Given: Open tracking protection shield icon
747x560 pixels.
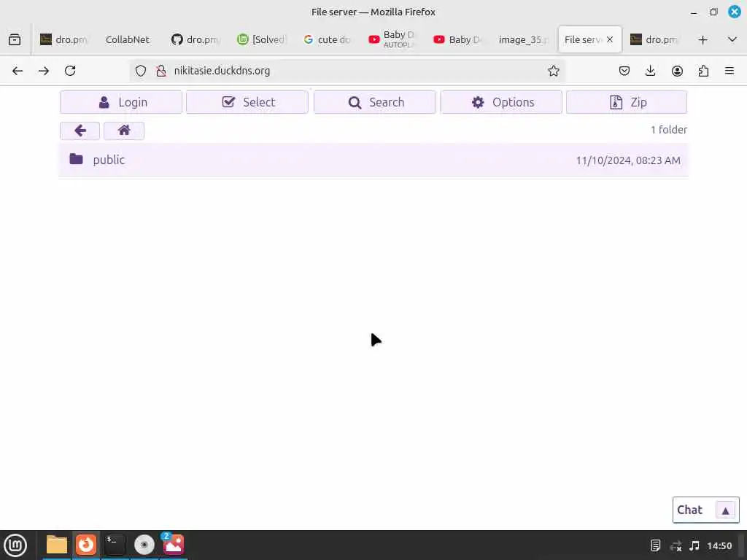Looking at the screenshot, I should coord(141,71).
